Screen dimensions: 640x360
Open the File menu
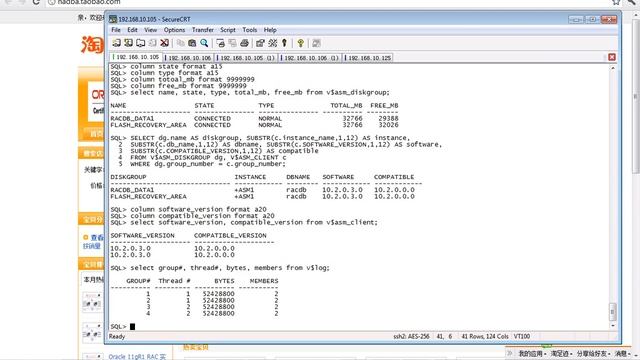(x=116, y=30)
